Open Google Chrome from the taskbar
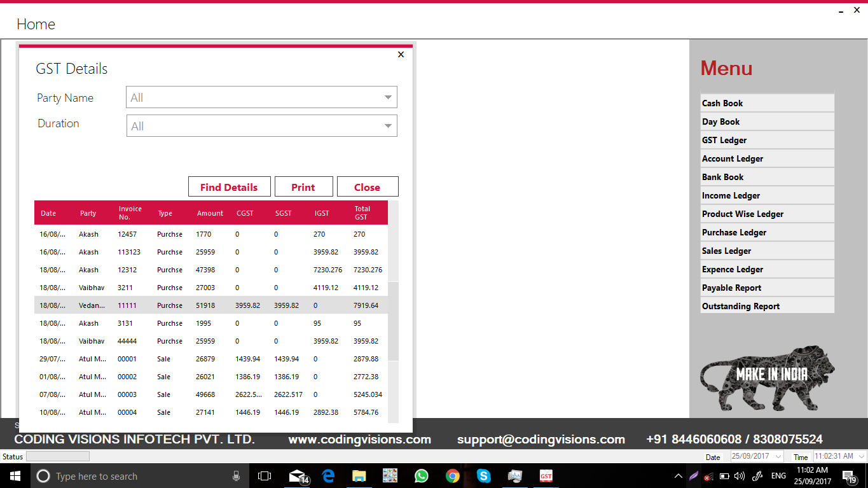 pyautogui.click(x=452, y=476)
